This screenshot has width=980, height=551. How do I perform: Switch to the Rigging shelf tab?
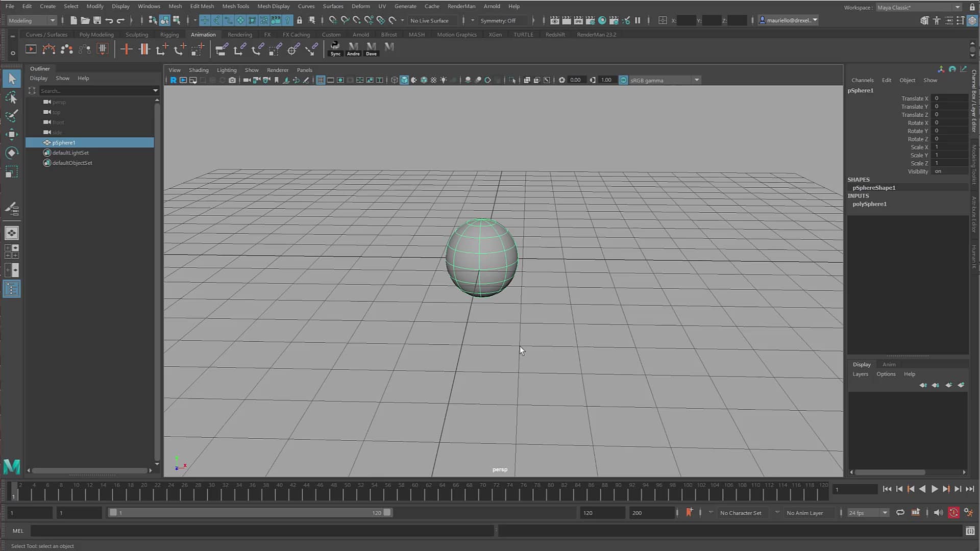tap(169, 35)
